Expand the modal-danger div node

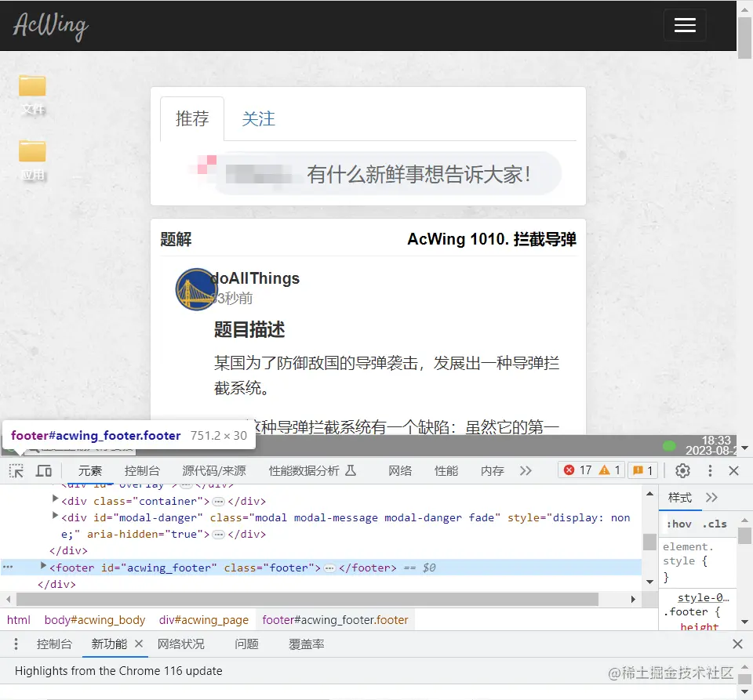(55, 516)
